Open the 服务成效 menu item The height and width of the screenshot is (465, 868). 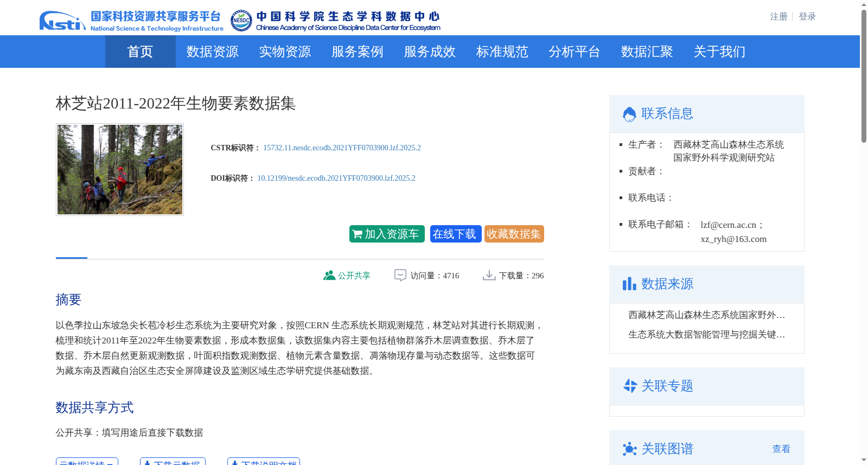tap(430, 52)
